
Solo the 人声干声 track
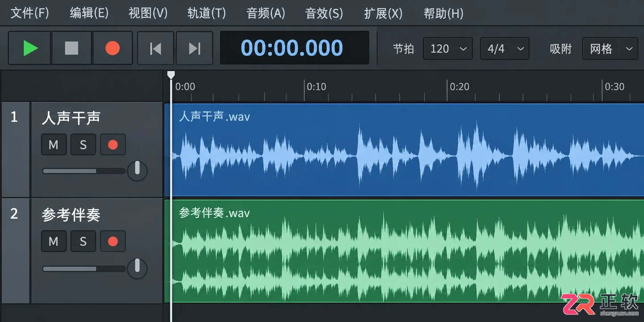(83, 144)
